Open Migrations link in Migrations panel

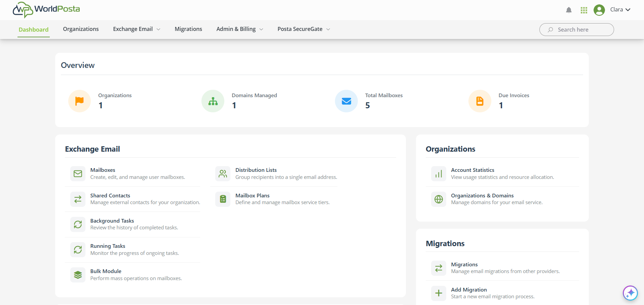pos(464,265)
